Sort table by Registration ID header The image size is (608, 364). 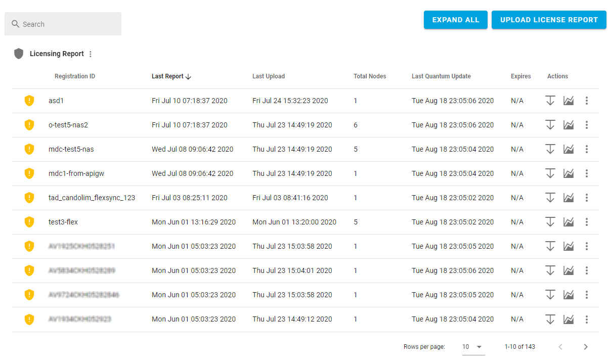click(75, 76)
